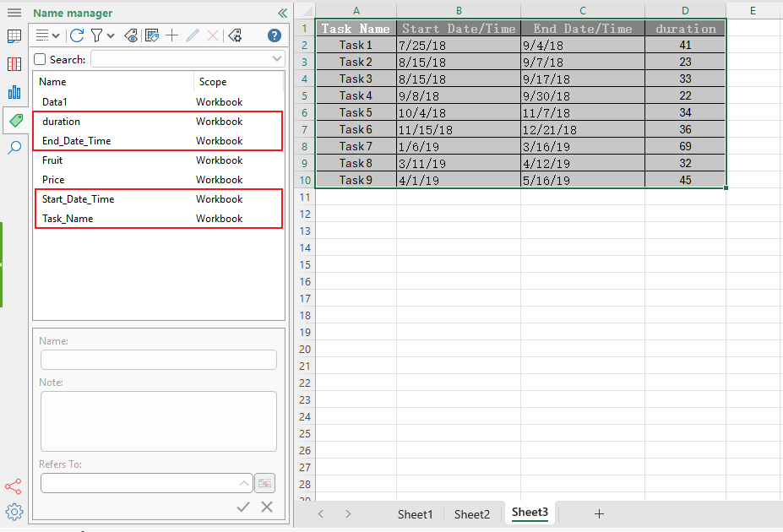Add a new defined name with the plus icon
Viewport: 783px width, 532px height.
tap(172, 35)
